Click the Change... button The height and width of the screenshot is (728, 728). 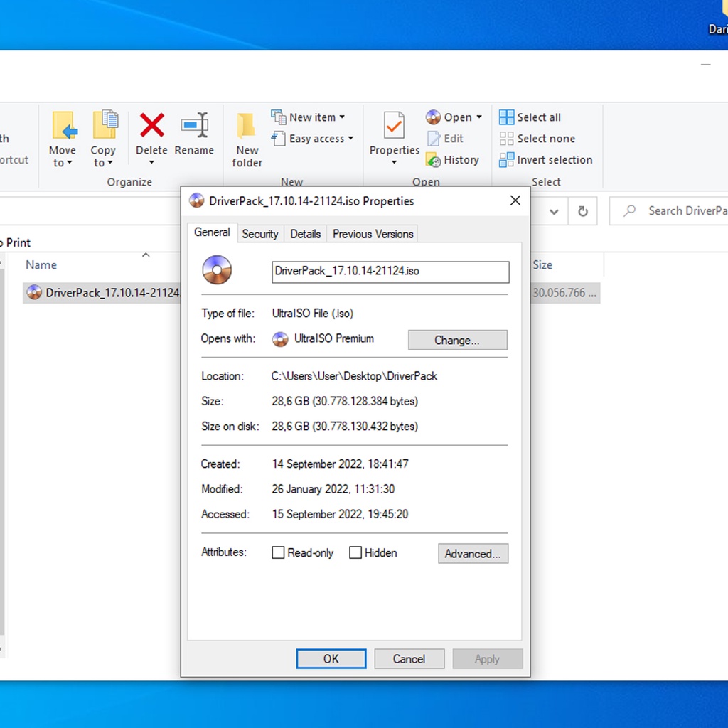pyautogui.click(x=457, y=340)
